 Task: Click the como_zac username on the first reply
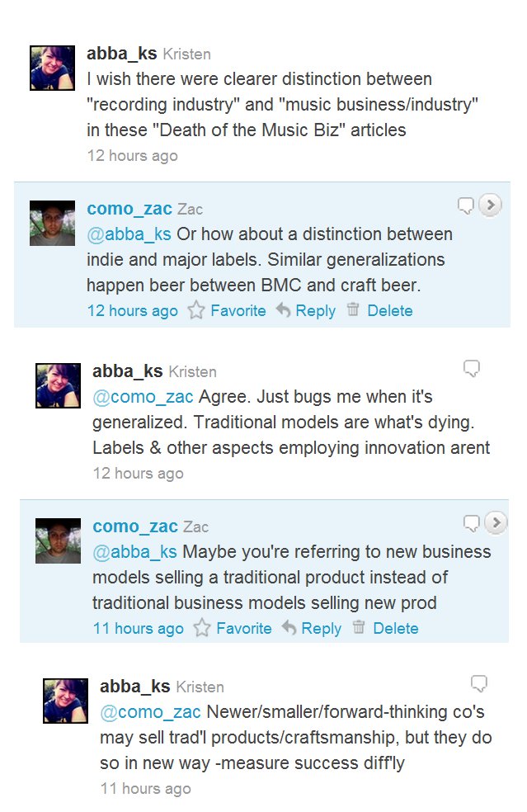click(129, 209)
